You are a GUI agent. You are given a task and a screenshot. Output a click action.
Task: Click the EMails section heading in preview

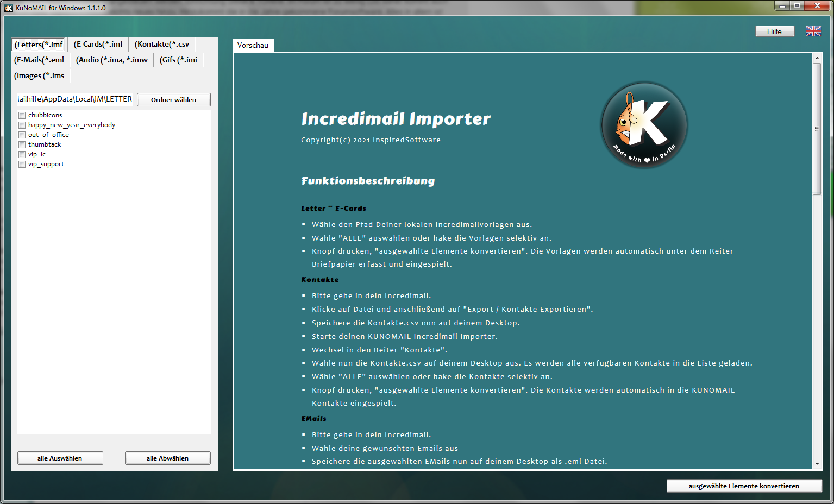[314, 418]
